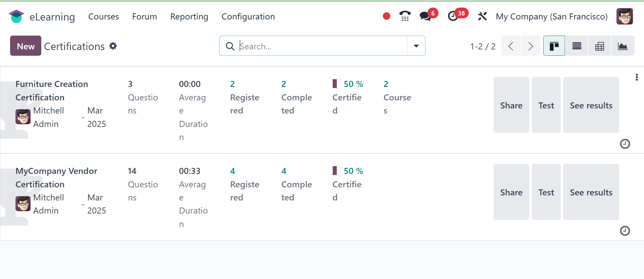Click the 1-2 / 2 pager counter
Viewport: 644px width, 279px height.
coord(483,46)
